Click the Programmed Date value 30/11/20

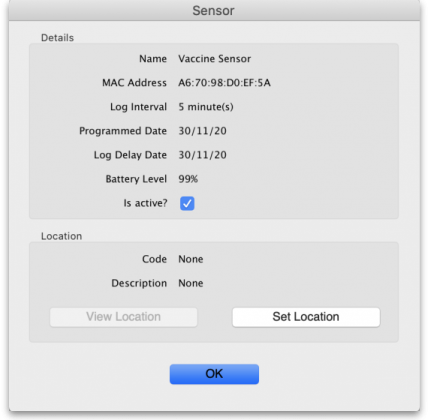click(202, 131)
